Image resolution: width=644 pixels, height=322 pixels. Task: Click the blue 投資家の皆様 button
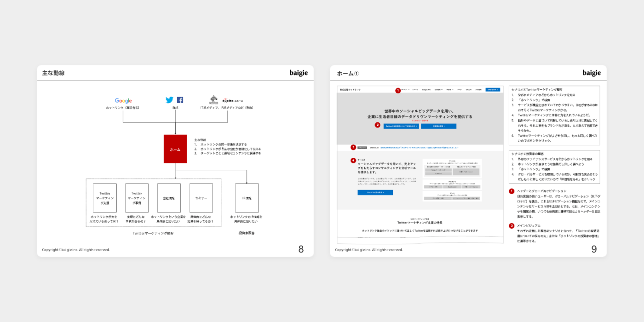tap(438, 126)
